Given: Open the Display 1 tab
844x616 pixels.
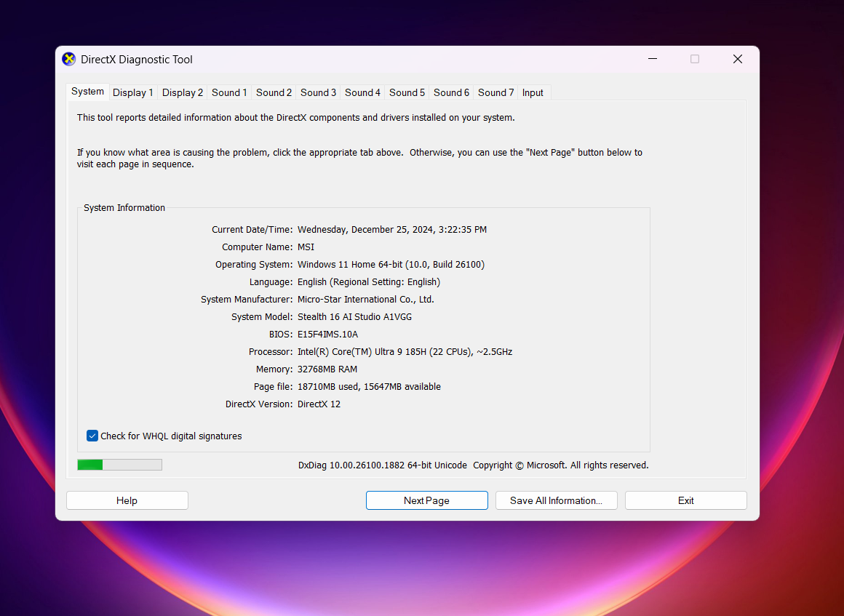Looking at the screenshot, I should [x=133, y=92].
